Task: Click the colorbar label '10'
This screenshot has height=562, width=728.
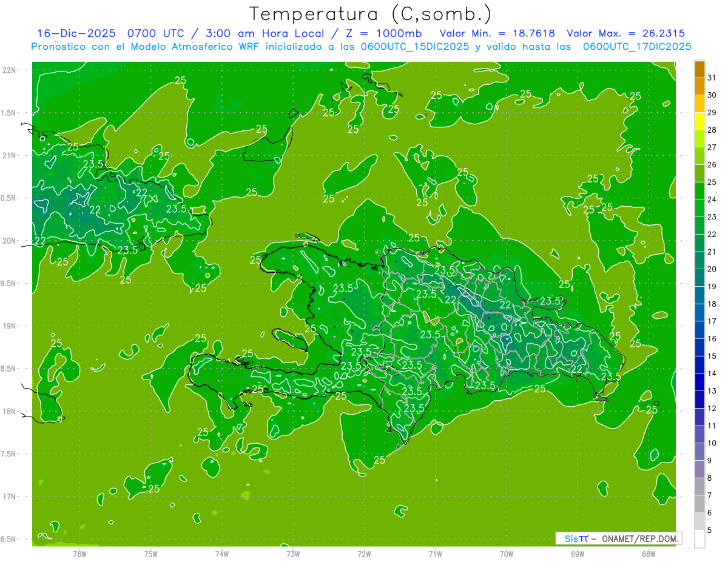Action: point(712,443)
